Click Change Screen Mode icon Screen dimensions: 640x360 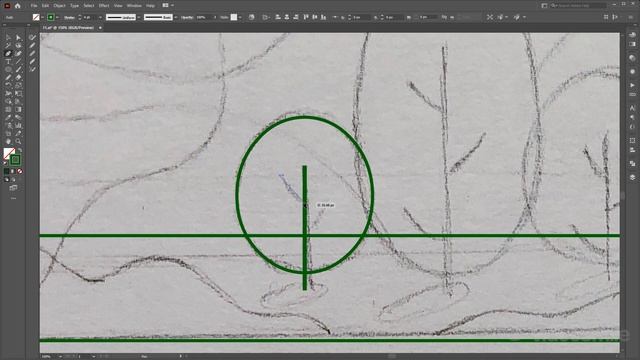click(13, 188)
